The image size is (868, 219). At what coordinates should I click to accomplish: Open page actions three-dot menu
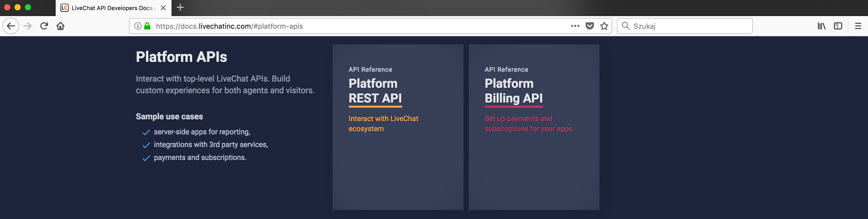pyautogui.click(x=575, y=26)
